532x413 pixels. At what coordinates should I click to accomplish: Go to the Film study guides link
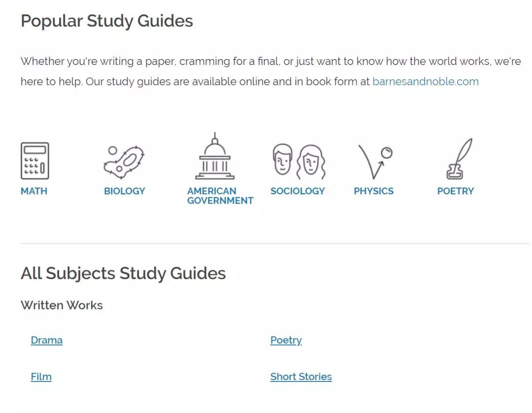[41, 377]
